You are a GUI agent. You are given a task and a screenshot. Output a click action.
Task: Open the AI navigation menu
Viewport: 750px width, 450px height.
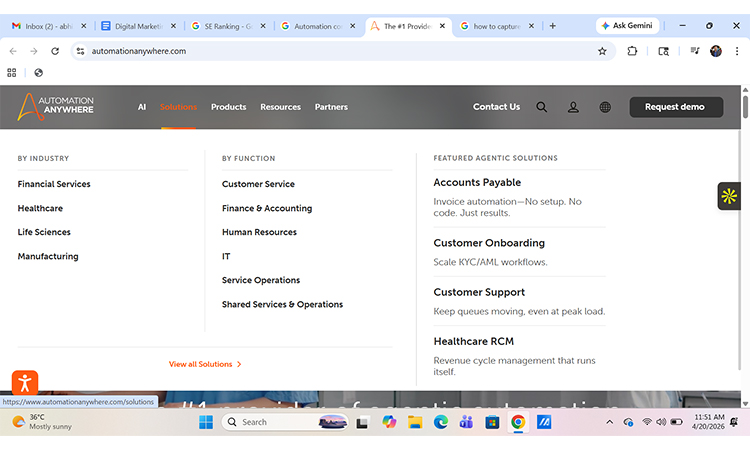click(142, 107)
